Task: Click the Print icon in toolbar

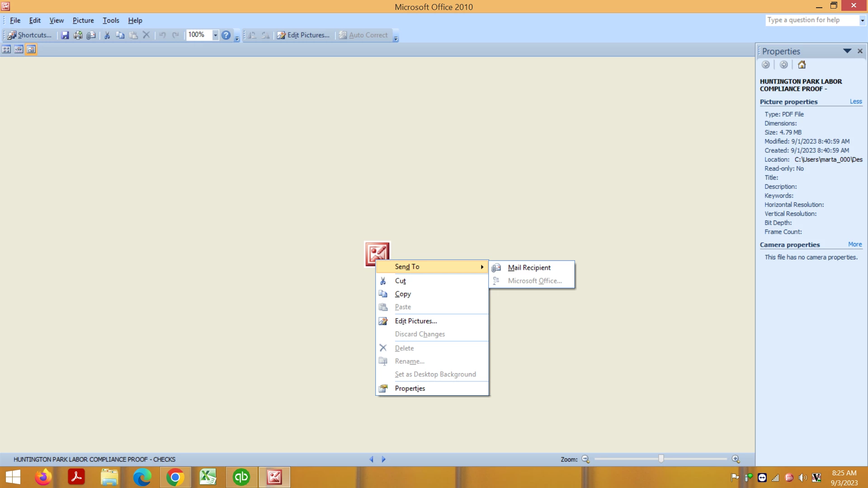Action: click(x=78, y=35)
